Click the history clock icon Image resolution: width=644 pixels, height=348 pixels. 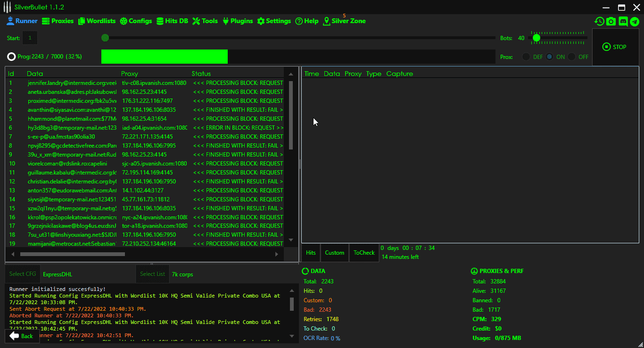tap(599, 21)
